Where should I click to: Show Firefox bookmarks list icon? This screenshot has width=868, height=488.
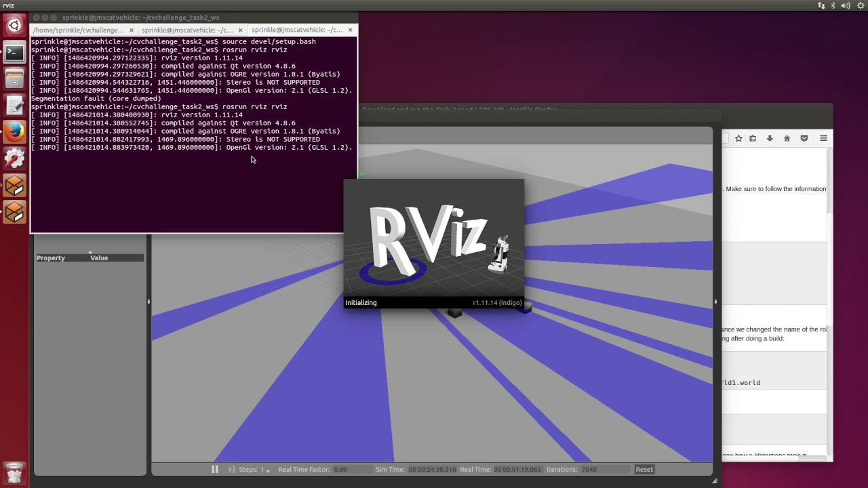[x=753, y=138]
